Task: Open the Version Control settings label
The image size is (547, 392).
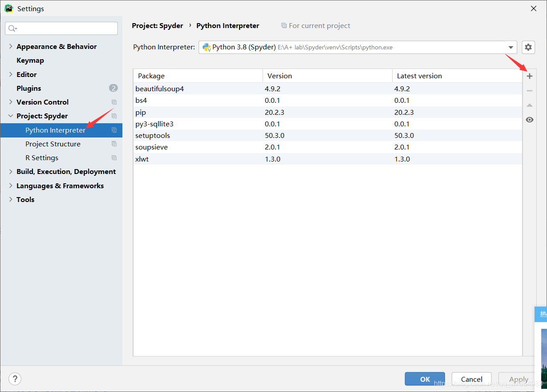Action: click(x=43, y=102)
